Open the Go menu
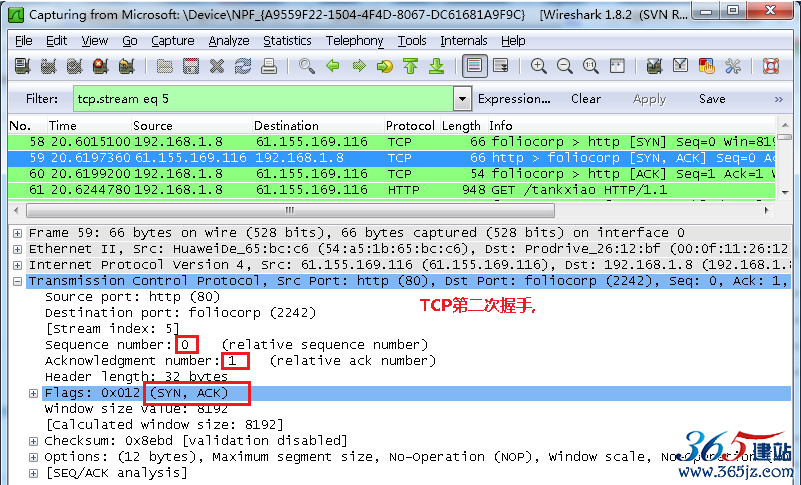Screen dimensions: 801x485 [x=130, y=40]
